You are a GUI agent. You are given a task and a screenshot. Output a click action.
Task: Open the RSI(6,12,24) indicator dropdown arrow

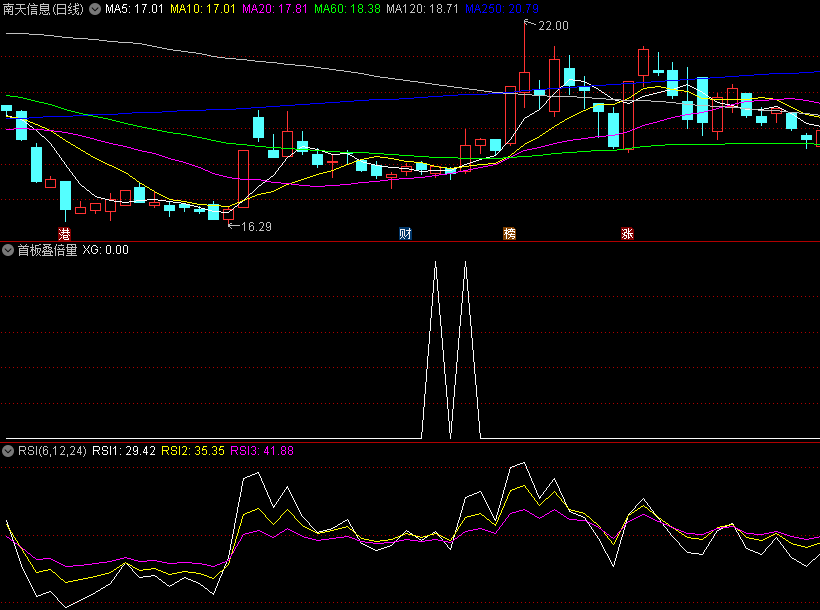tap(8, 451)
